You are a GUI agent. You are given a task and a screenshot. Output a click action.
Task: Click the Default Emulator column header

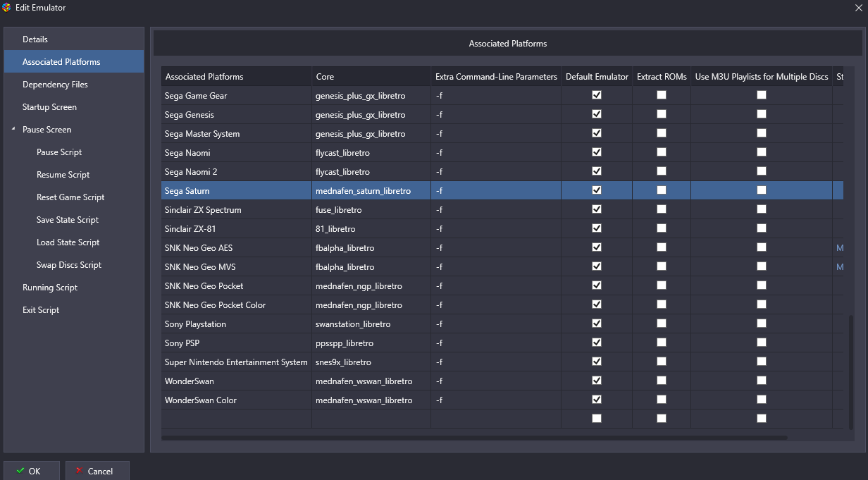coord(597,77)
